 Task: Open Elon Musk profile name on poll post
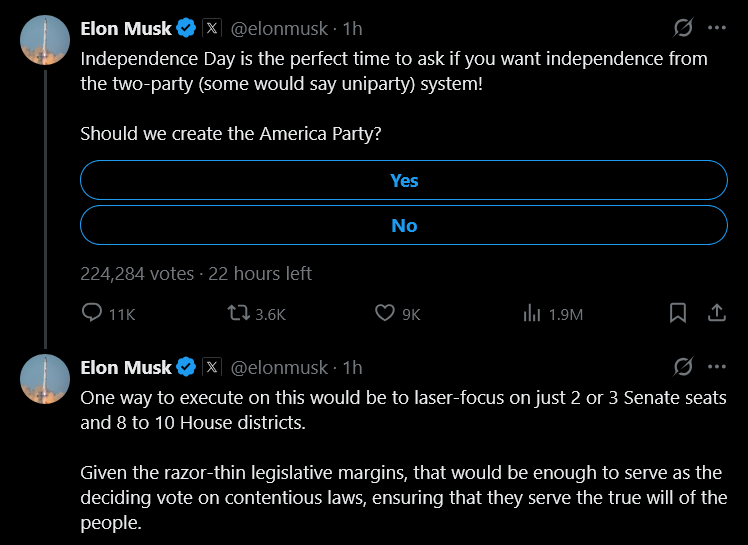126,28
